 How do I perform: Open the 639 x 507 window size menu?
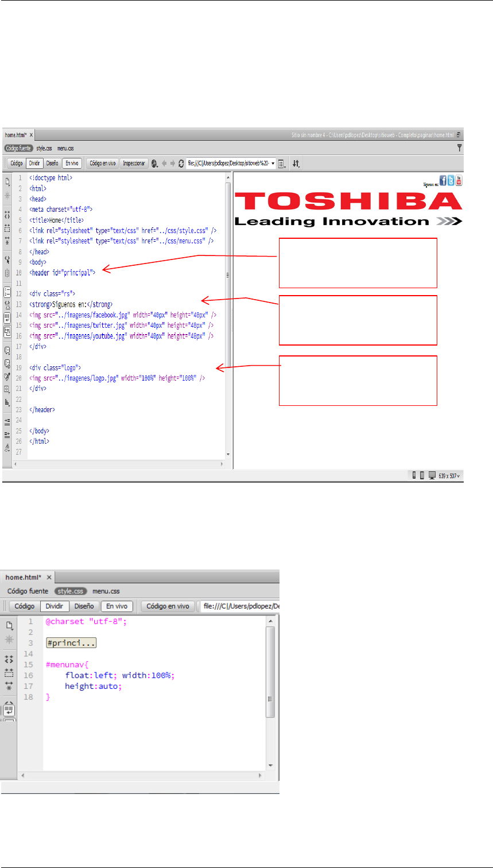pos(451,475)
